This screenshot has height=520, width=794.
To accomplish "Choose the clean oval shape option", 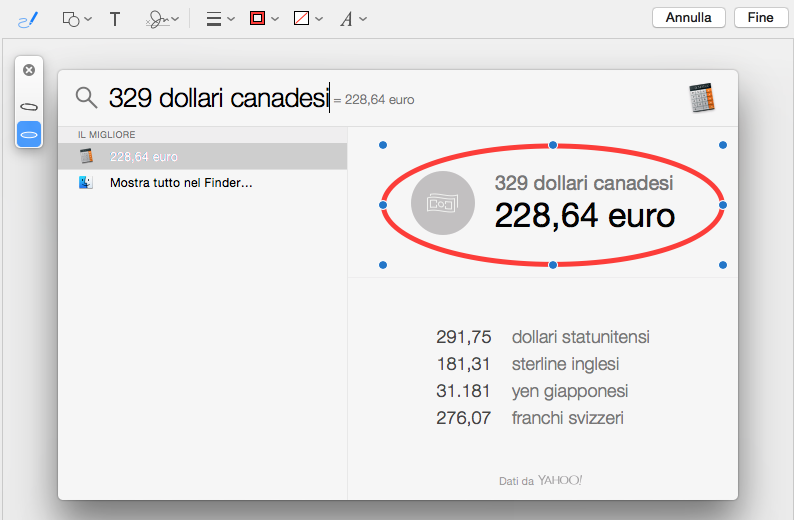I will (29, 134).
